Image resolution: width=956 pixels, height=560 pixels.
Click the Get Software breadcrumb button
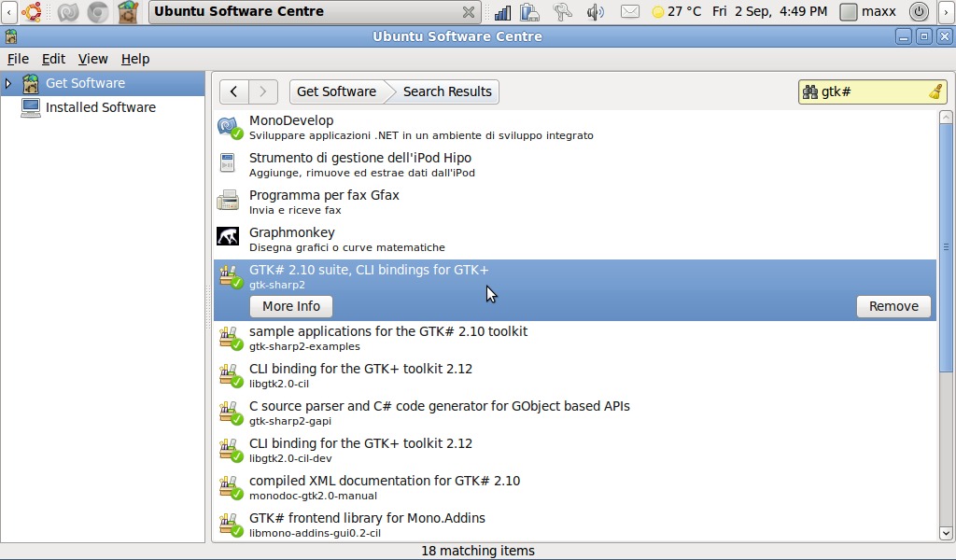point(336,91)
